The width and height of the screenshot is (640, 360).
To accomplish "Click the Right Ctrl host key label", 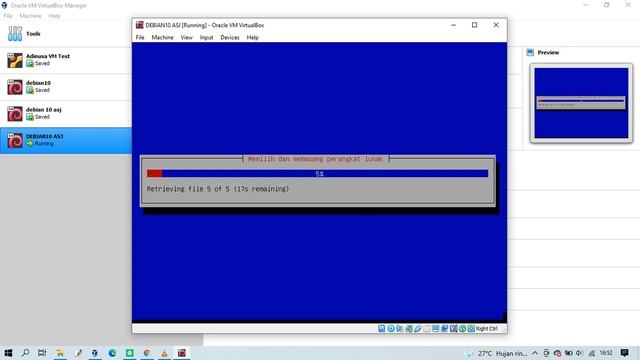I will 487,329.
